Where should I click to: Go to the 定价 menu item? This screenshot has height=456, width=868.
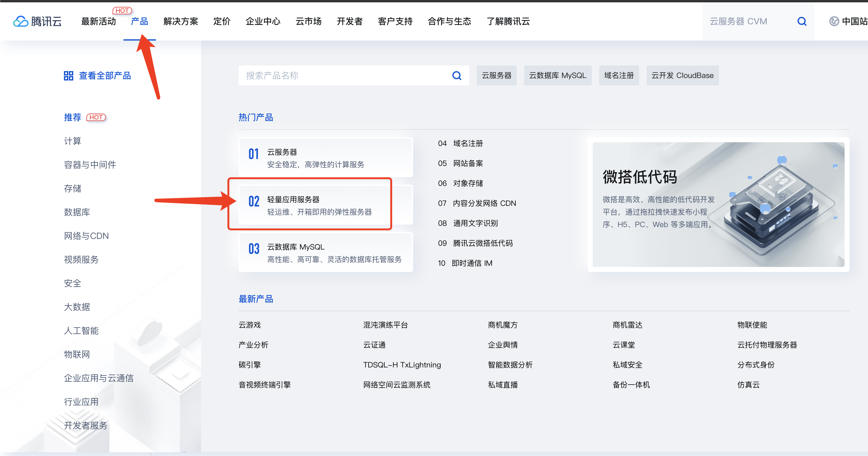tap(222, 22)
